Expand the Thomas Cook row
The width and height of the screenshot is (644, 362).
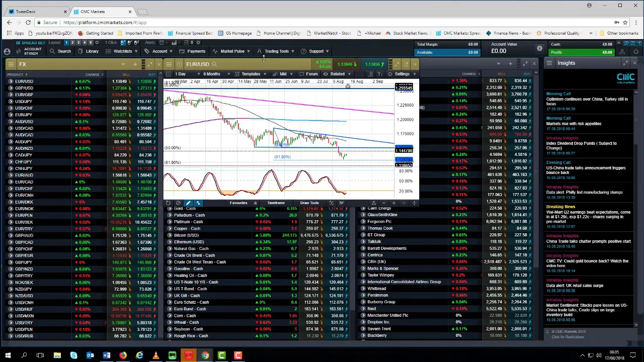363,228
